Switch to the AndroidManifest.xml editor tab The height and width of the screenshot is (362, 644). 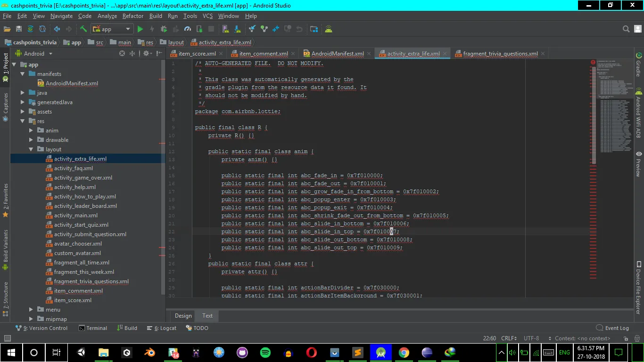(x=337, y=54)
